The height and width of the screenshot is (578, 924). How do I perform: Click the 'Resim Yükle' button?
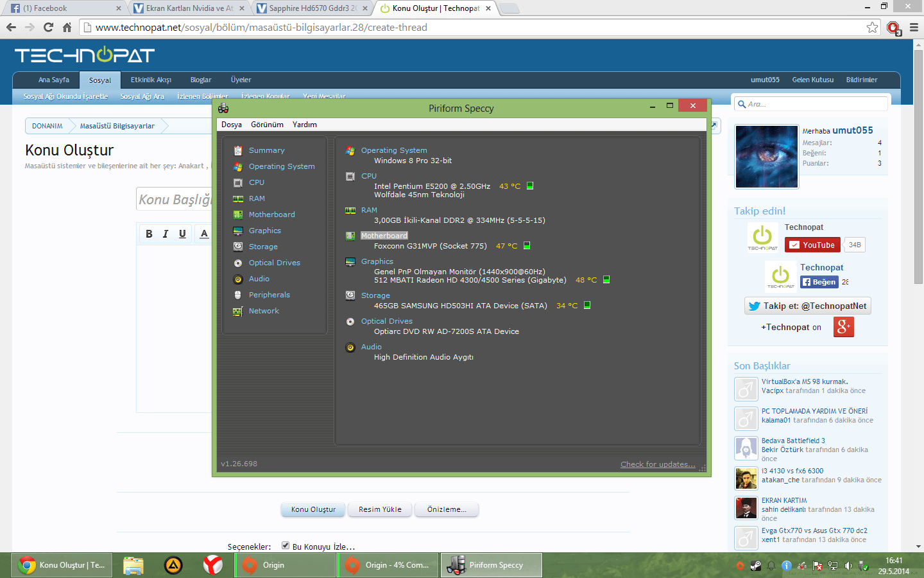(380, 509)
